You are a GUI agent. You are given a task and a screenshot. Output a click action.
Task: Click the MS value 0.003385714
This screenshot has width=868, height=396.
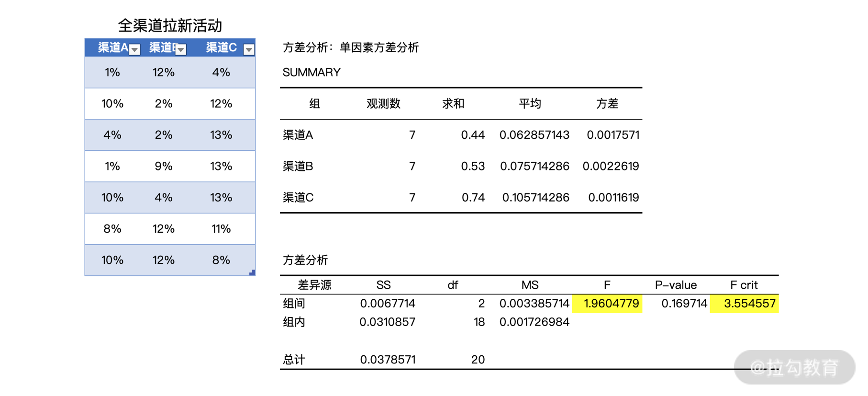[x=534, y=303]
